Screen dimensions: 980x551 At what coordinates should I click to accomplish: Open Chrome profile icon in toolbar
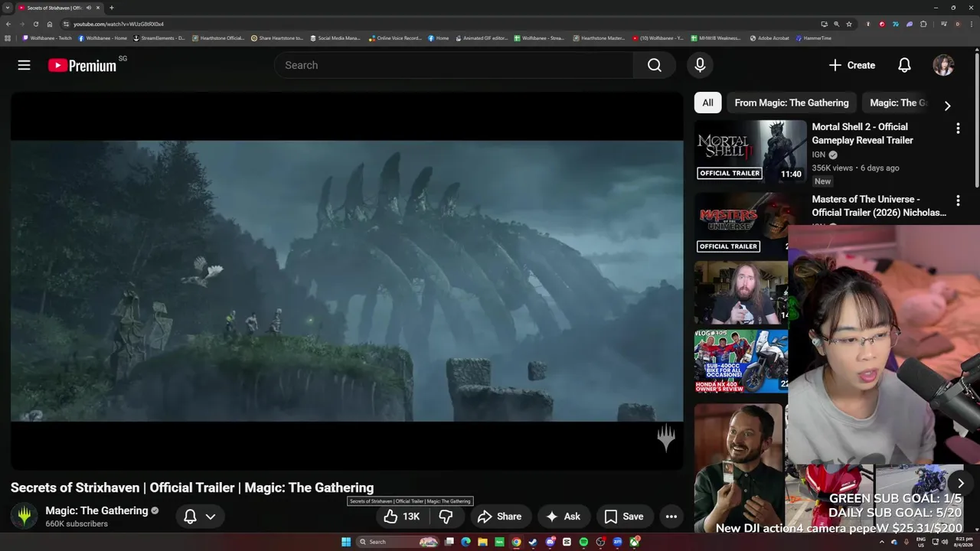coord(958,24)
